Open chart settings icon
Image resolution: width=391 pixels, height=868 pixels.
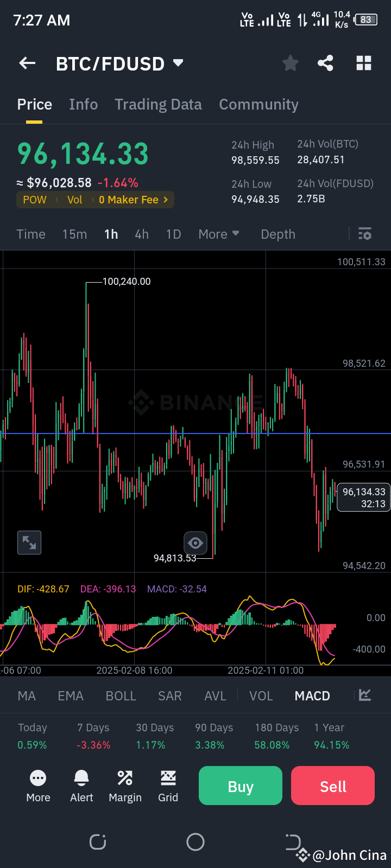(365, 234)
